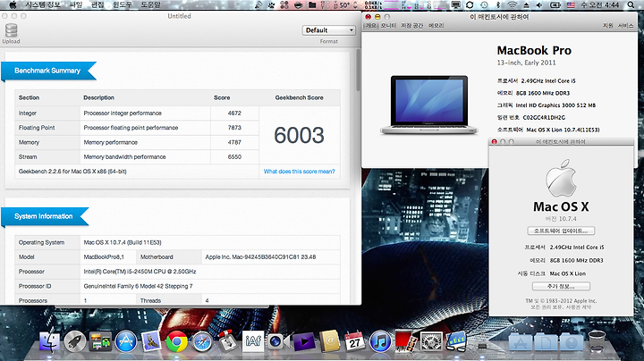644x361 pixels.
Task: Open the Mail stamp icon in Dock
Action: [151, 341]
